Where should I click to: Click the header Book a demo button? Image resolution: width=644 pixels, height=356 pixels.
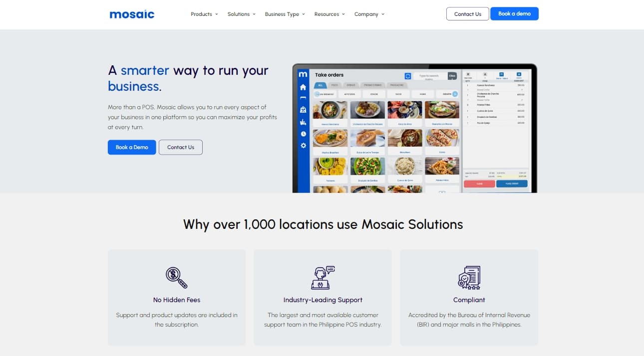click(514, 13)
